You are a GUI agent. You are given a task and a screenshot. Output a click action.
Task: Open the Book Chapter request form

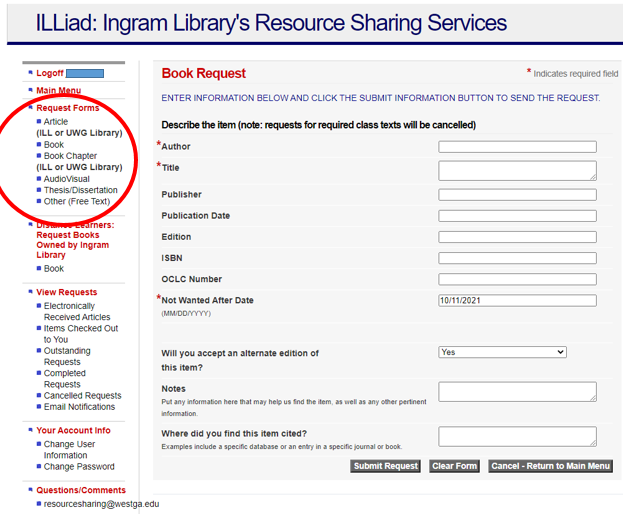[70, 156]
